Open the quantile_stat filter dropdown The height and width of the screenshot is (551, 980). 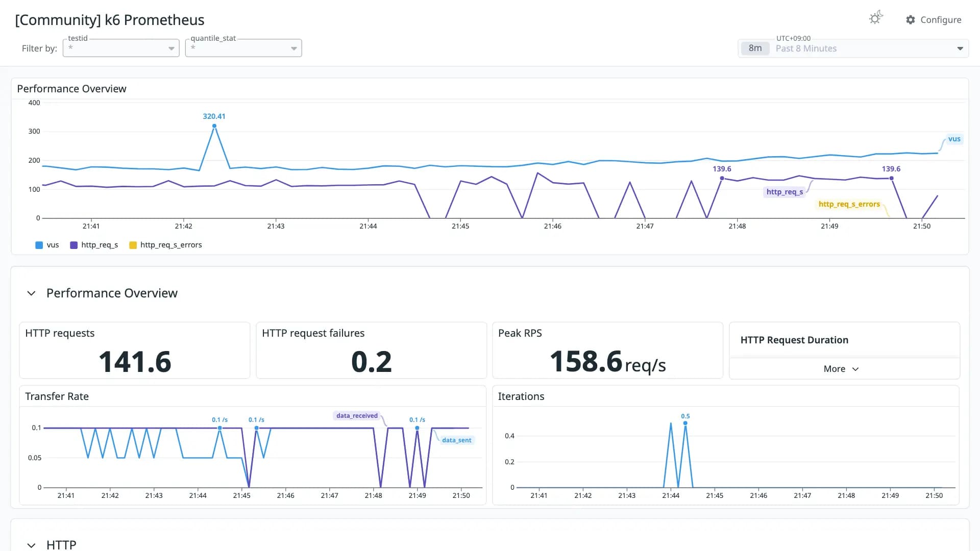coord(243,48)
